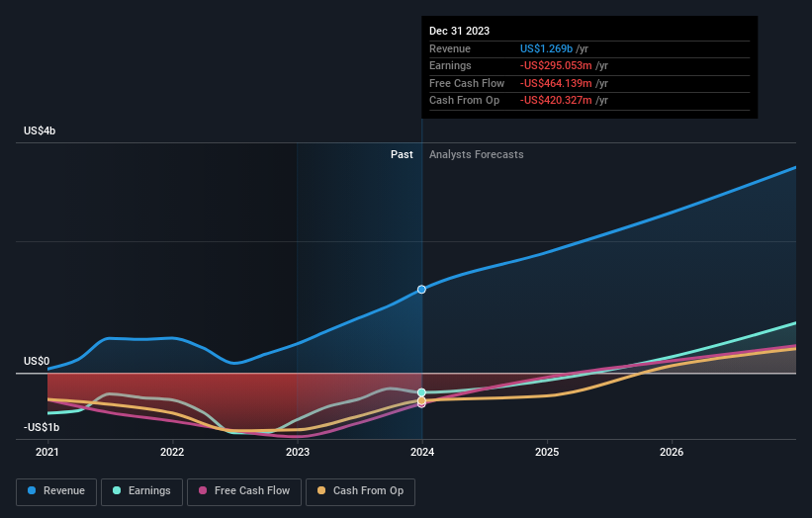Select the 2021 x-axis label
The image size is (812, 518).
click(x=47, y=453)
